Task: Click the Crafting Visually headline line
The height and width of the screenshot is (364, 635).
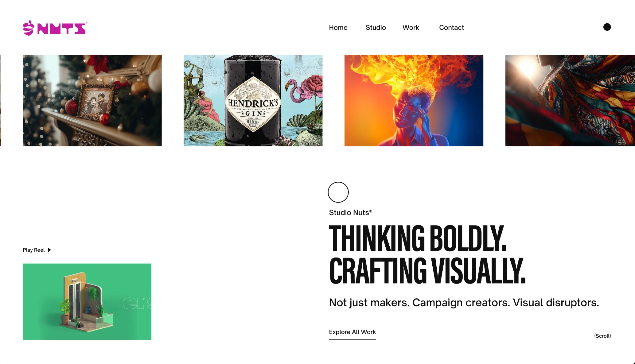Action: pos(427,270)
